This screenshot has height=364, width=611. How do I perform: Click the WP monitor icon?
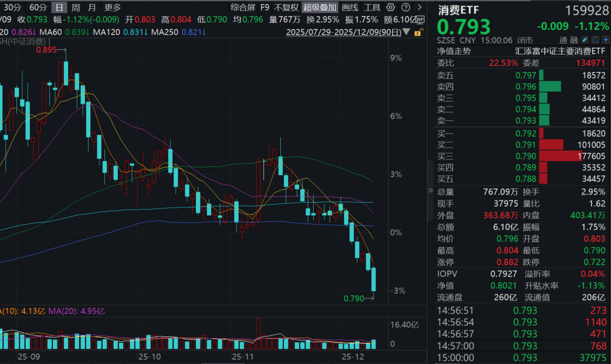(x=420, y=19)
